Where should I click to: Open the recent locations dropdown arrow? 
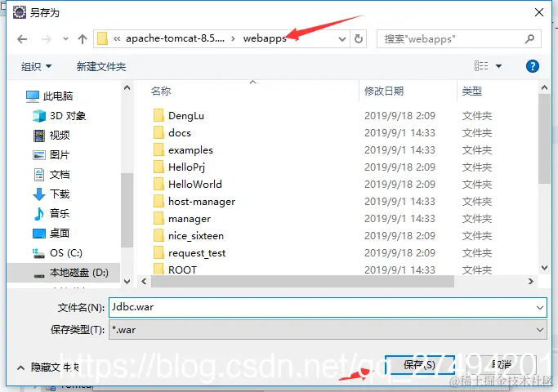pos(65,38)
